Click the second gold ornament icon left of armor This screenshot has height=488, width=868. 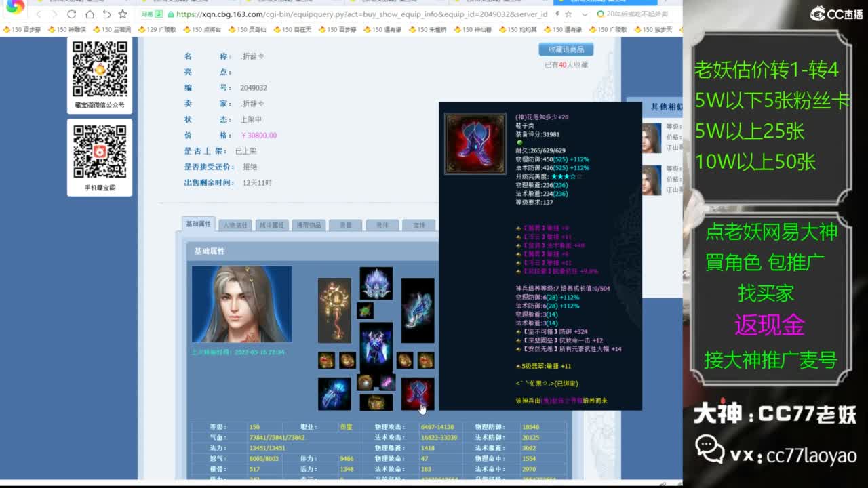[x=347, y=360]
